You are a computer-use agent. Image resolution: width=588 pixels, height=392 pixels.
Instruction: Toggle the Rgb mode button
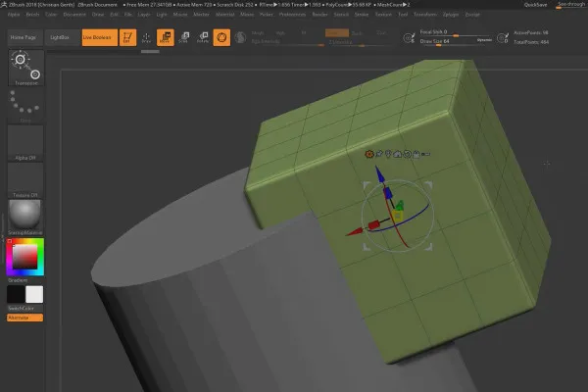point(280,33)
